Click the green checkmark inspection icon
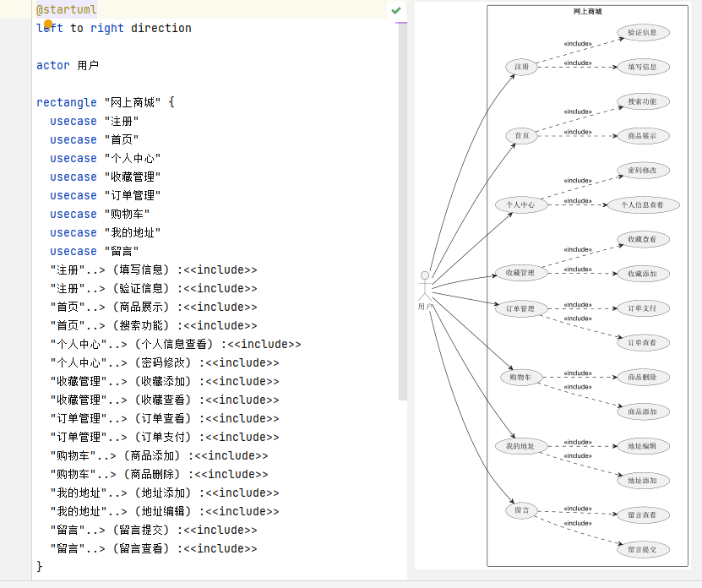This screenshot has height=588, width=702. click(x=395, y=10)
